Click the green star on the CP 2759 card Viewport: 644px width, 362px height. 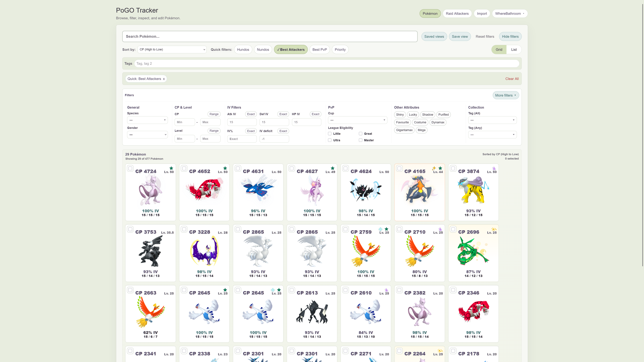(x=387, y=229)
